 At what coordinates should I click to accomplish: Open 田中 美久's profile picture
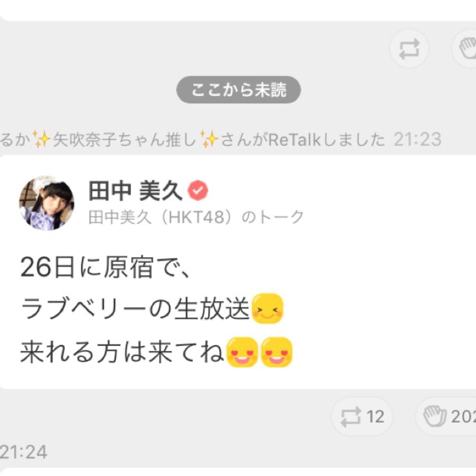[x=47, y=203]
